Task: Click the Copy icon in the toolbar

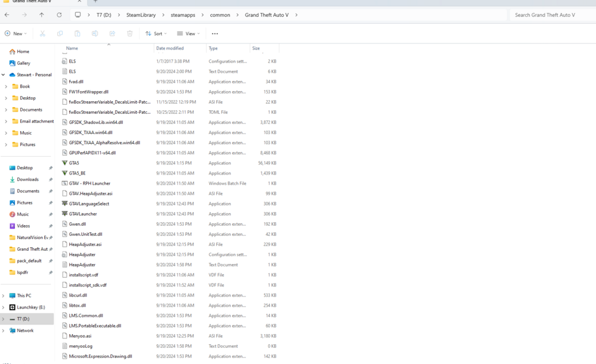Action: [60, 33]
